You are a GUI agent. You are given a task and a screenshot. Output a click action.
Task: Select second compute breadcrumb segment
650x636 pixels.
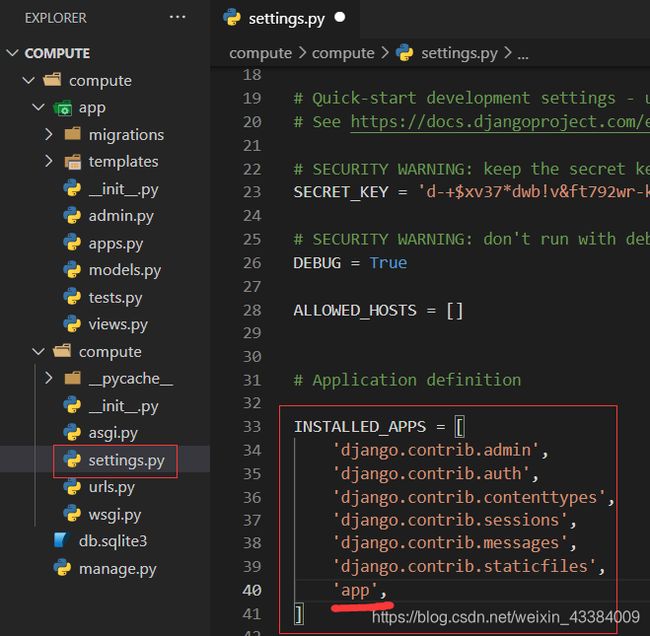coord(343,53)
